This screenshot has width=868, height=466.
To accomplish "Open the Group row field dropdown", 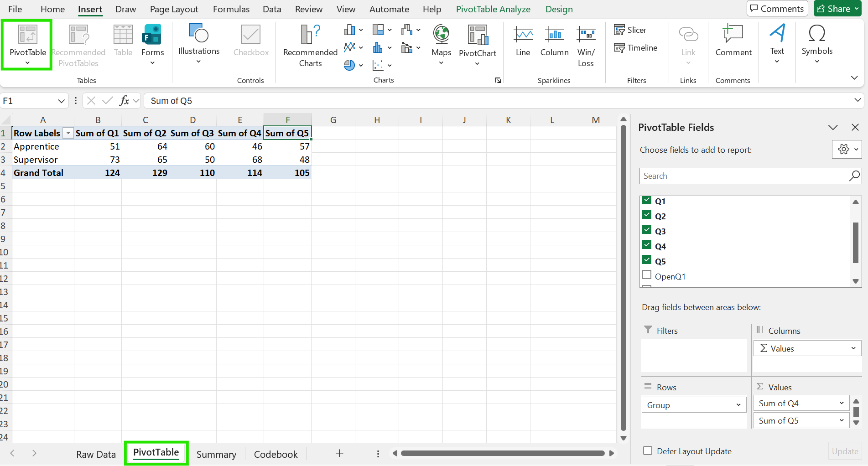I will 738,405.
